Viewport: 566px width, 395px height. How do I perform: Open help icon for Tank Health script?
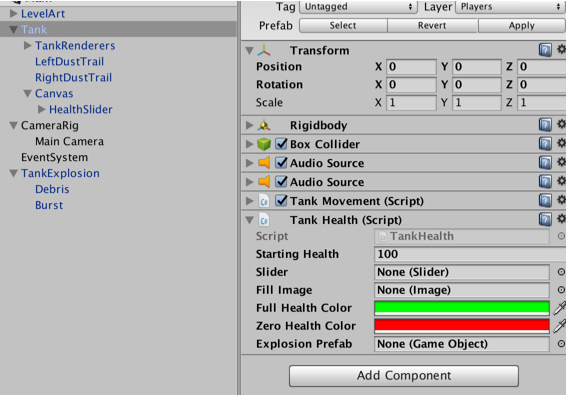point(545,220)
